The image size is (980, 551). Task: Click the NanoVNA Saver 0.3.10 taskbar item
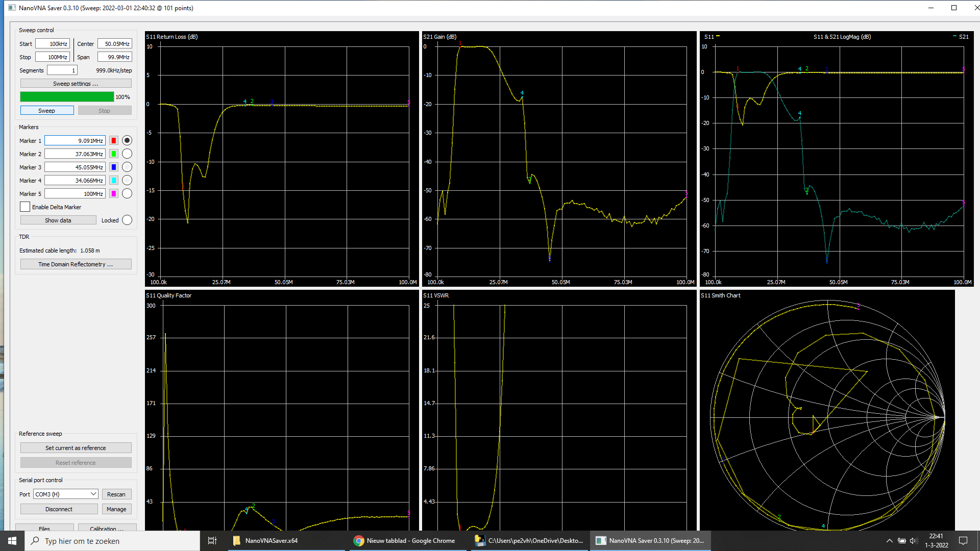(x=650, y=541)
